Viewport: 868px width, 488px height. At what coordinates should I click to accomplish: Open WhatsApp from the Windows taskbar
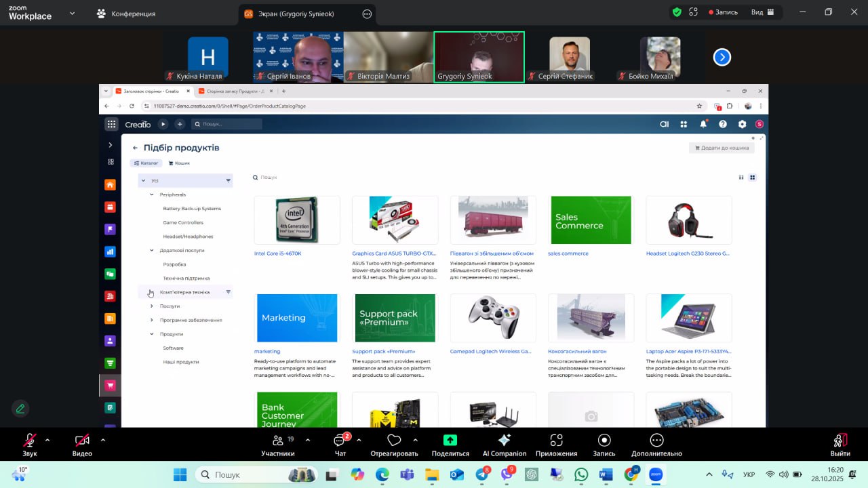580,474
